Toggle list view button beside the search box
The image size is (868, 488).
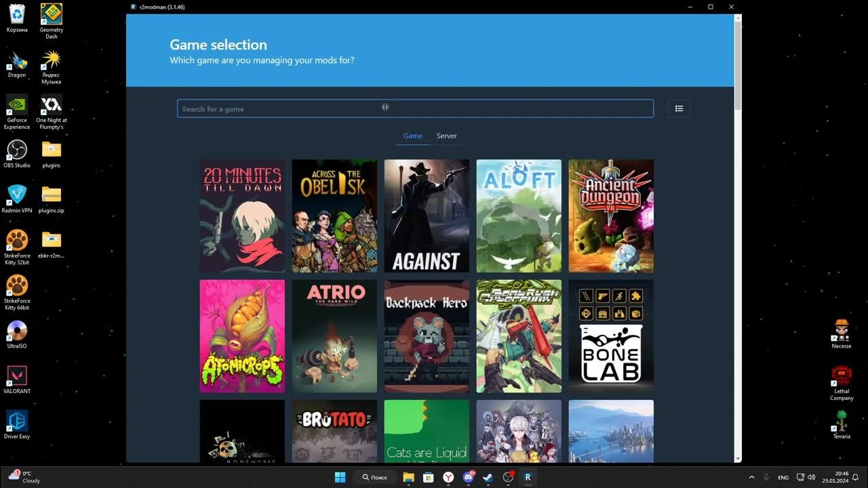(679, 108)
